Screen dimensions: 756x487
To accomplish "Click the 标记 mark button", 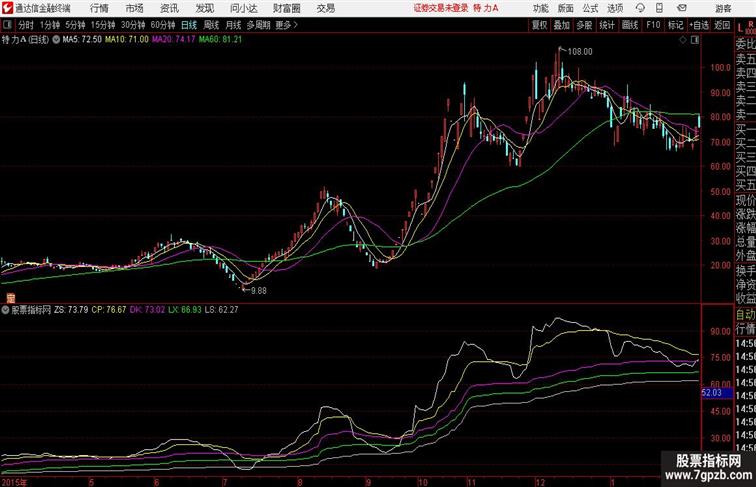I will [675, 25].
